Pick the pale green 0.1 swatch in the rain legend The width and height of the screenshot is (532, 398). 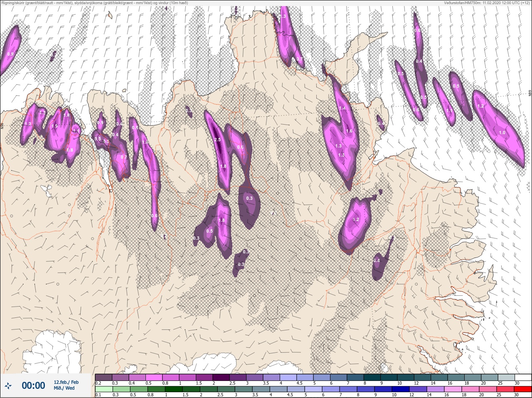pyautogui.click(x=103, y=389)
